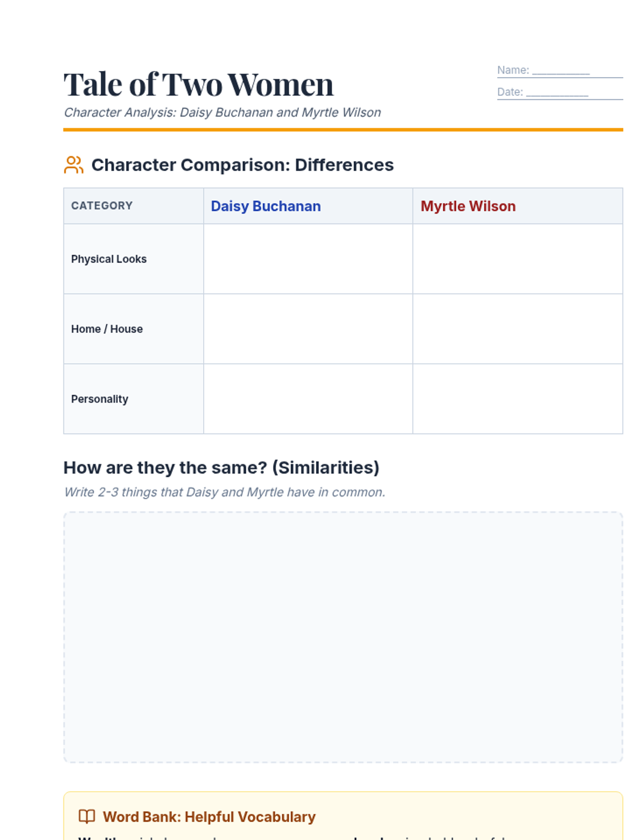This screenshot has height=840, width=630.
Task: Select the Daisy Buchanan column header
Action: tap(266, 206)
